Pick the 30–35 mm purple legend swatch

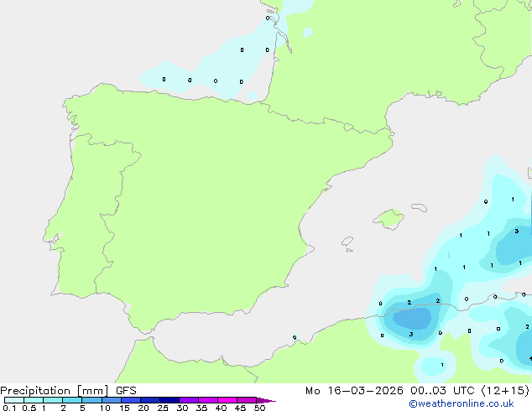pyautogui.click(x=188, y=400)
